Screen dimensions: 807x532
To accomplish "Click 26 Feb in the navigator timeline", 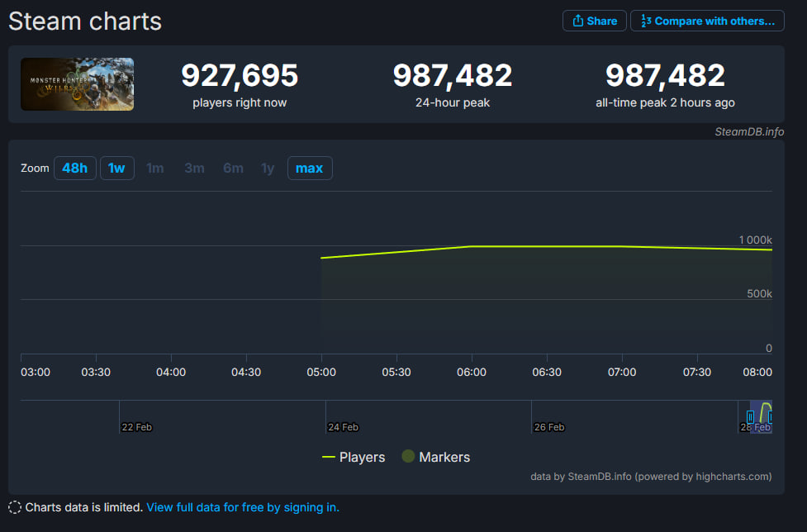I will [549, 427].
